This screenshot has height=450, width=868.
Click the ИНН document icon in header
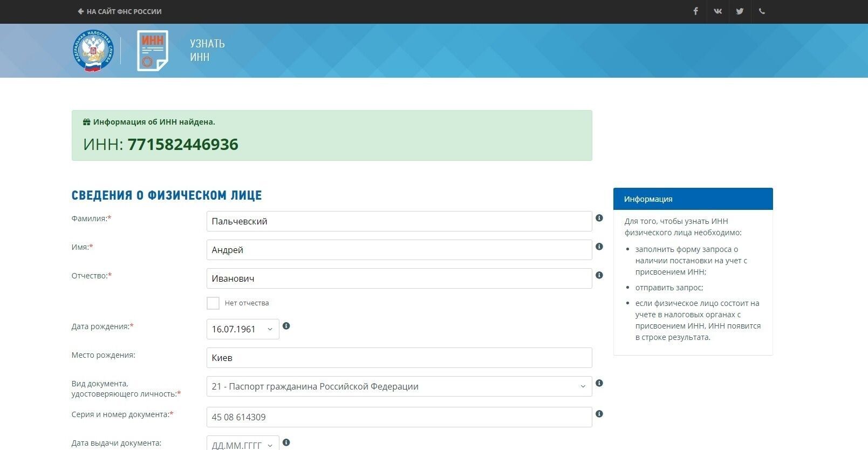153,51
